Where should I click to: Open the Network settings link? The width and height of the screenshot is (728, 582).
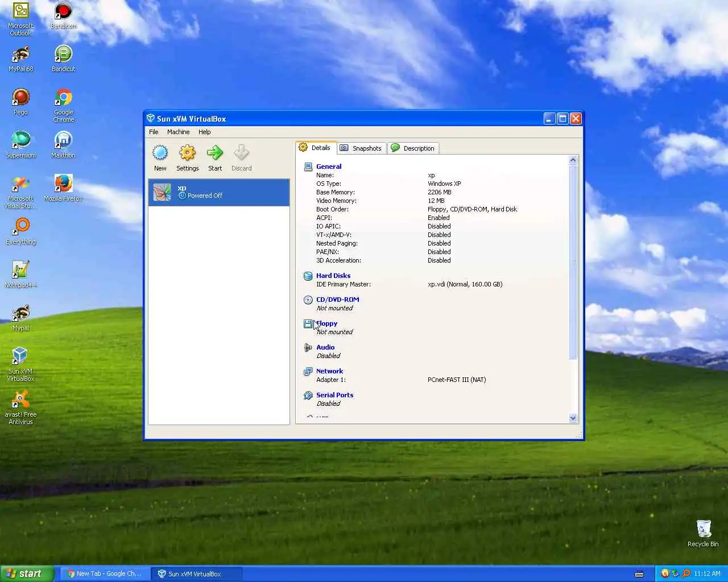[330, 371]
